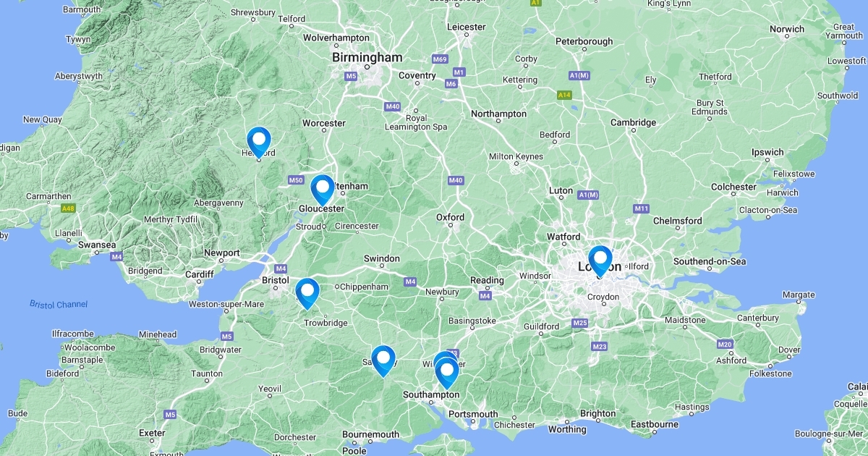Viewport: 868px width, 456px height.
Task: Click the Cambridge city label
Action: click(x=633, y=122)
